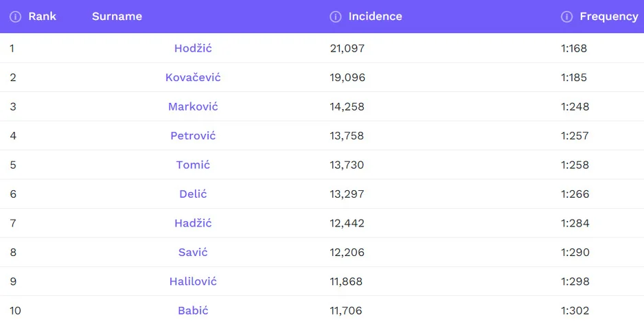Open the Savić surname link
The image size is (644, 324).
pyautogui.click(x=193, y=253)
